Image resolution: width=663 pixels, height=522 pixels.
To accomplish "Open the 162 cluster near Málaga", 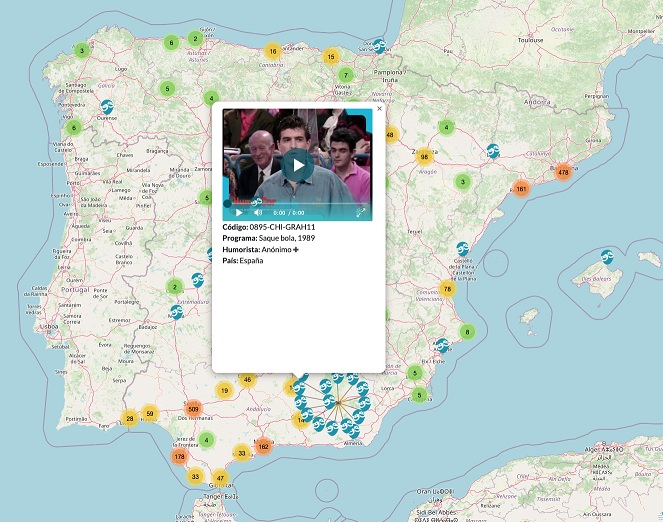I will click(x=263, y=446).
